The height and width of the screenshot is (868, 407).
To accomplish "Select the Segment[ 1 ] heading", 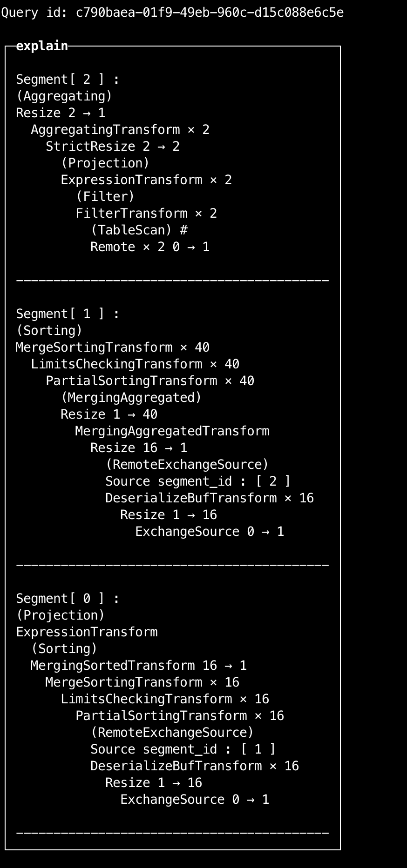I will click(x=68, y=314).
